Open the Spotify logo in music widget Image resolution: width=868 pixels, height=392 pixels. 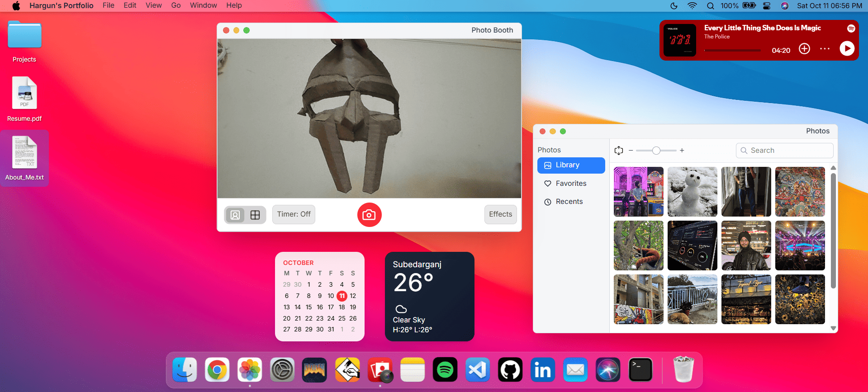[x=851, y=28]
